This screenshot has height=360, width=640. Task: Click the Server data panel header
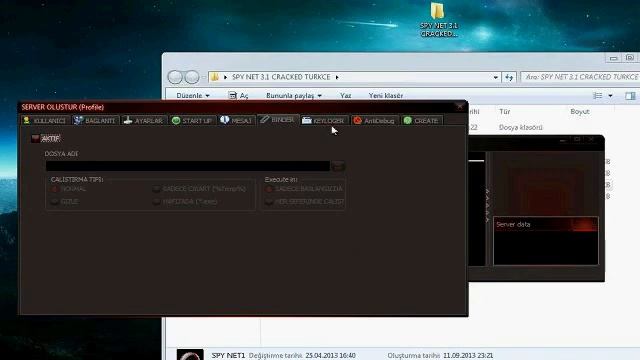546,224
